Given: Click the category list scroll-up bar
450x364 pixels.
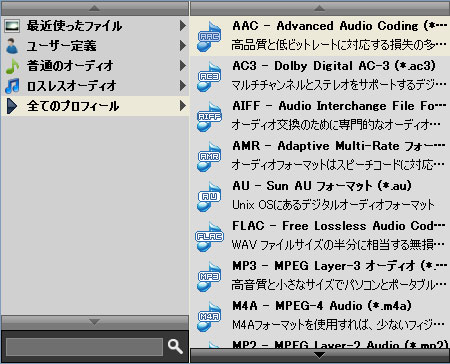Looking at the screenshot, I should (x=95, y=8).
